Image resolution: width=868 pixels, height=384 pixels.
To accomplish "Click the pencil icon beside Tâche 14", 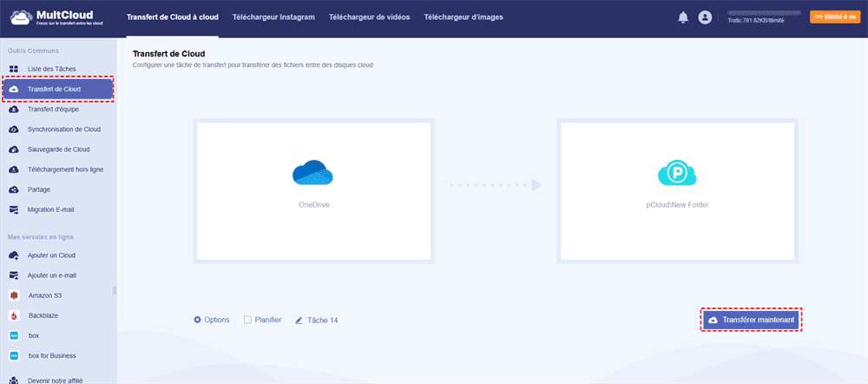I will pyautogui.click(x=299, y=321).
